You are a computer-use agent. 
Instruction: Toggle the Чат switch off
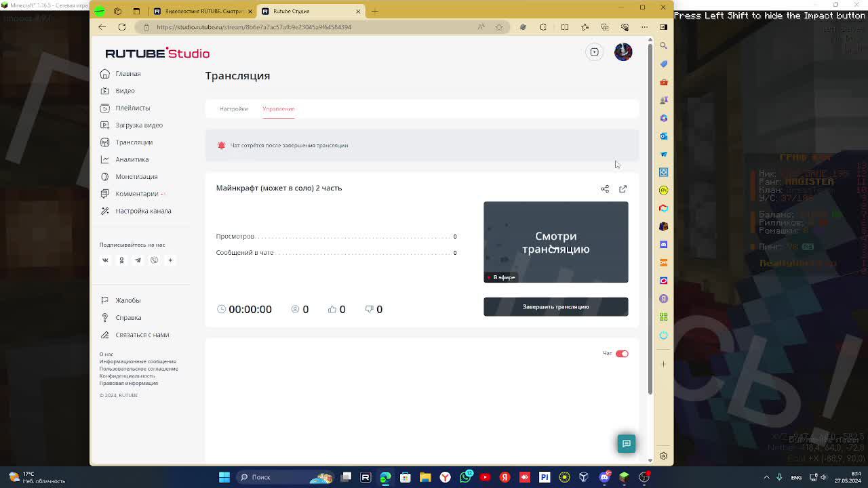[622, 354]
